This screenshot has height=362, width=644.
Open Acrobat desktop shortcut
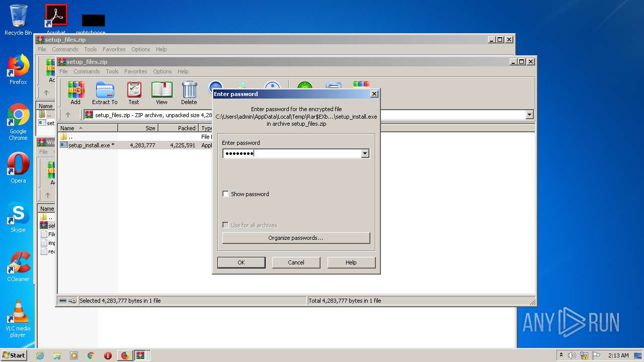(56, 19)
